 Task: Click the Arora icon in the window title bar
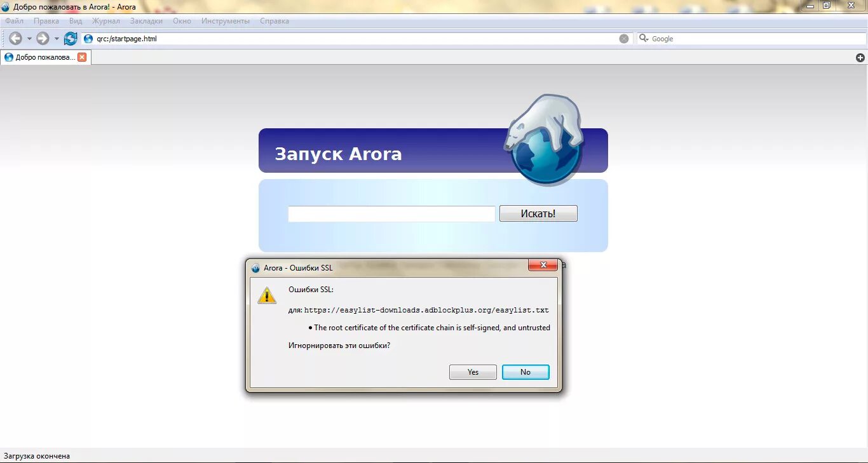coord(6,7)
